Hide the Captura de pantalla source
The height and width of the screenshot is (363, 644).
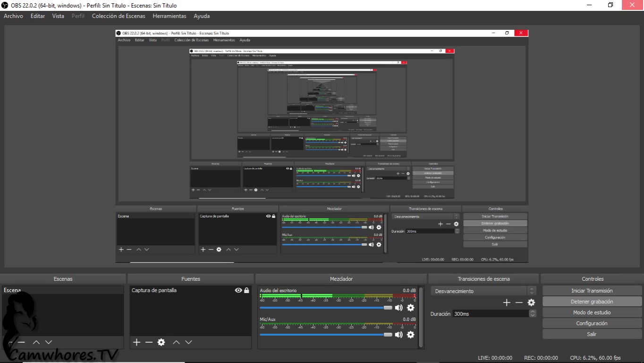[238, 290]
